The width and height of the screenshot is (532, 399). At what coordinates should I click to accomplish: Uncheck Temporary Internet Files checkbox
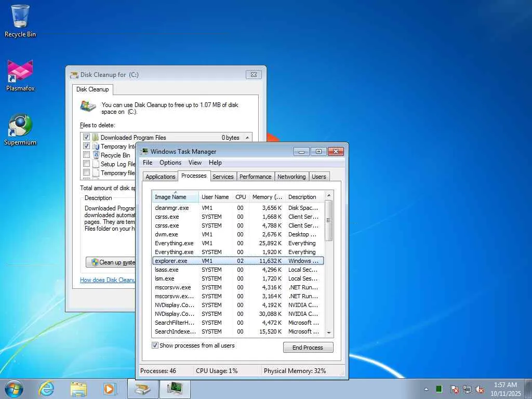tap(87, 146)
